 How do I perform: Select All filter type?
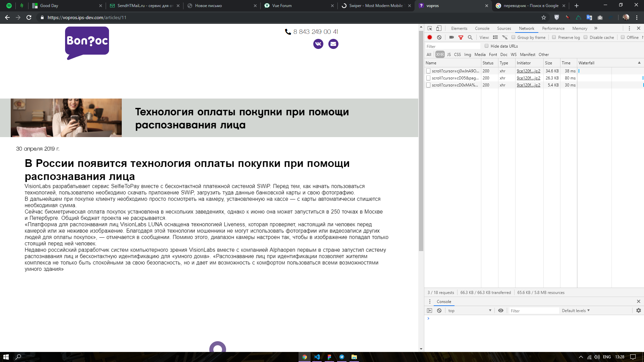[429, 55]
